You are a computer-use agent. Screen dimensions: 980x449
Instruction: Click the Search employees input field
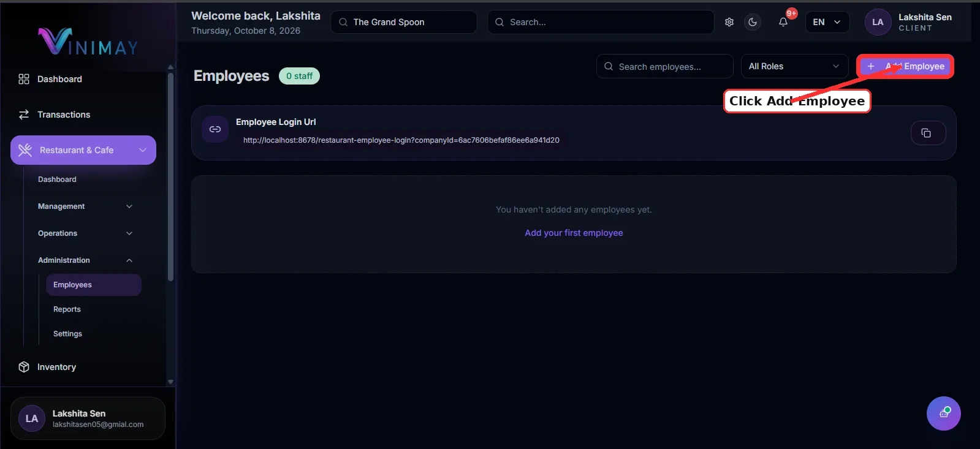tap(665, 66)
